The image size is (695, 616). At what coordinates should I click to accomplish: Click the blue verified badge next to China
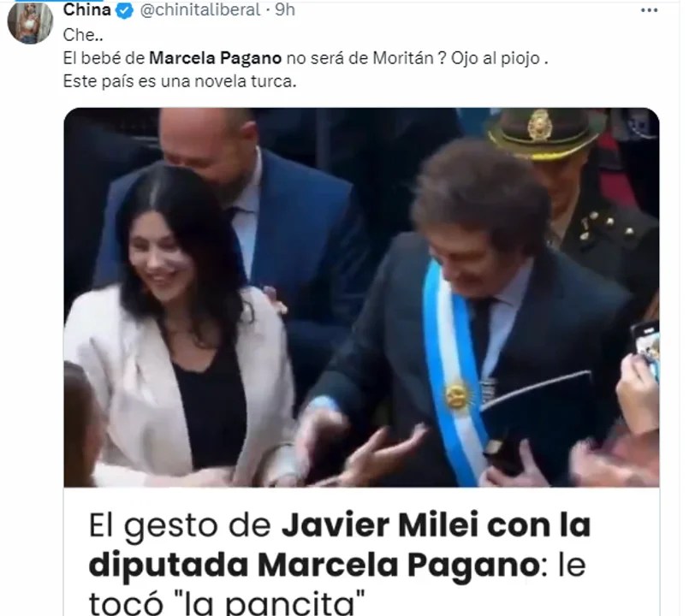[x=125, y=10]
